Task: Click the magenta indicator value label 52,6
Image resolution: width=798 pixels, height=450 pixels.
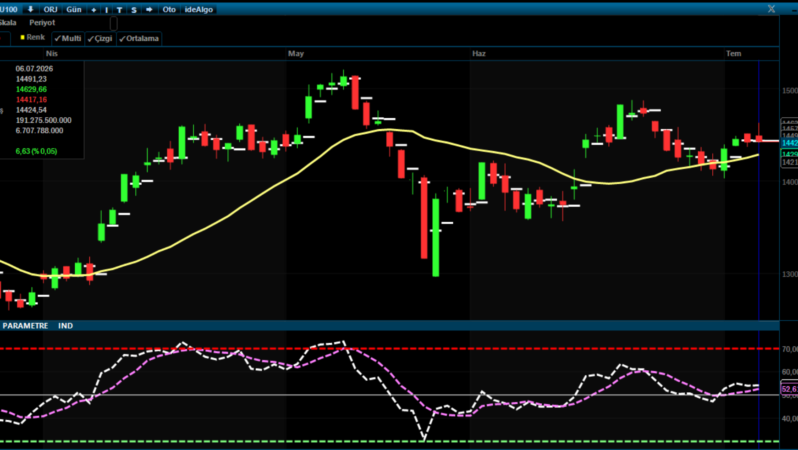Action: (789, 389)
